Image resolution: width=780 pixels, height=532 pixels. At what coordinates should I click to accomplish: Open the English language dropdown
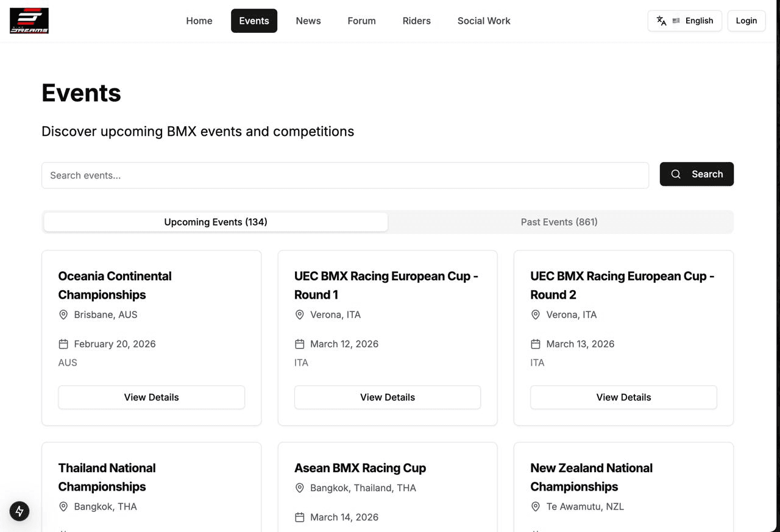(685, 21)
